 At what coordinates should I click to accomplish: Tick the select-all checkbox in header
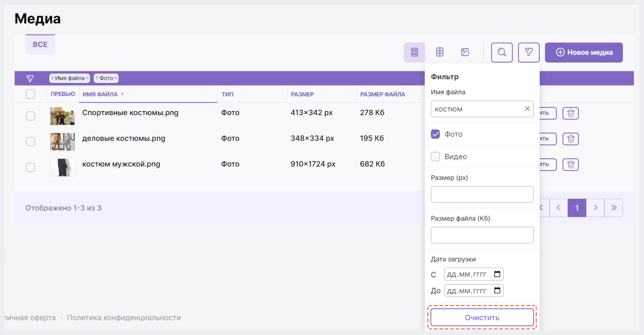(30, 94)
